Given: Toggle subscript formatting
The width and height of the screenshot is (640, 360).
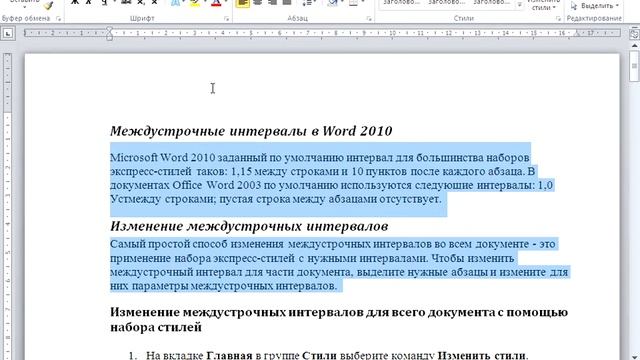Looking at the screenshot, I should (x=140, y=3).
